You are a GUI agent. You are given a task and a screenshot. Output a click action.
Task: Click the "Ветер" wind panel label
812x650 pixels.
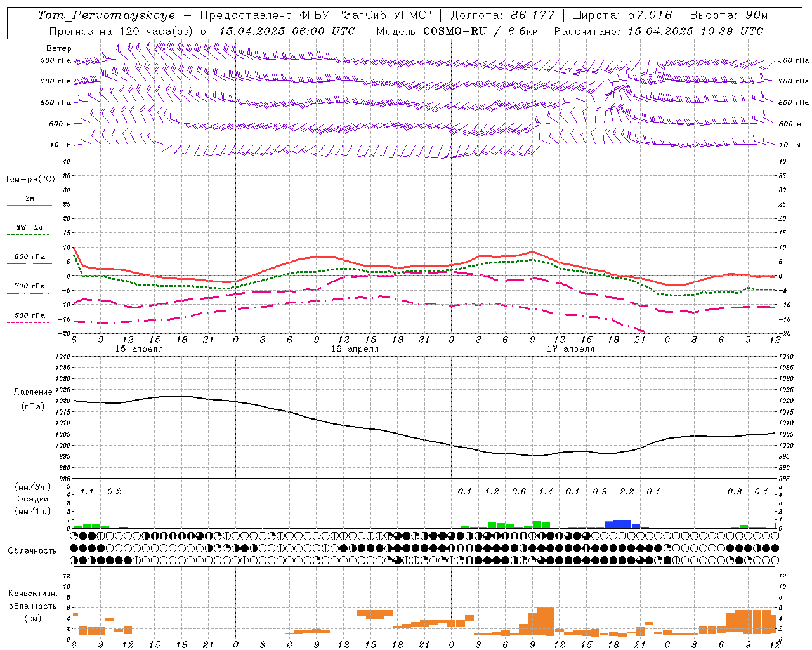[59, 48]
